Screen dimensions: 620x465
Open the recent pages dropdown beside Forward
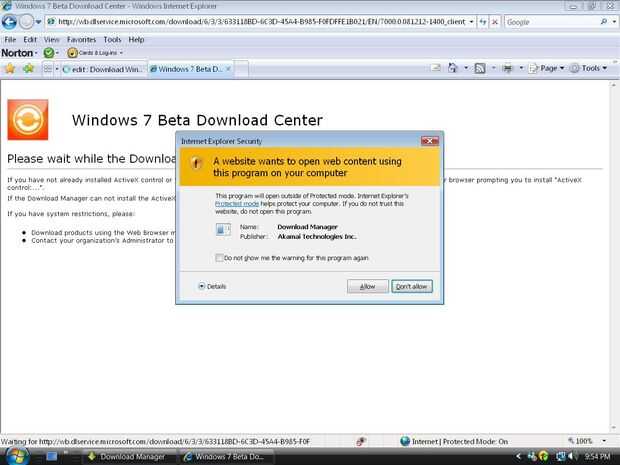(x=38, y=22)
